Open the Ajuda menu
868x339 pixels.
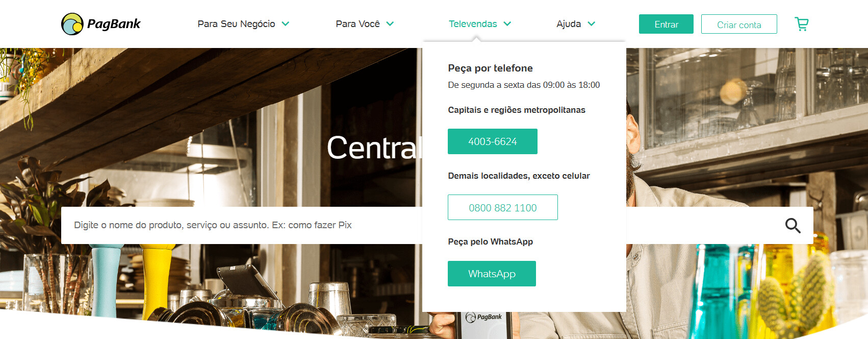point(569,24)
